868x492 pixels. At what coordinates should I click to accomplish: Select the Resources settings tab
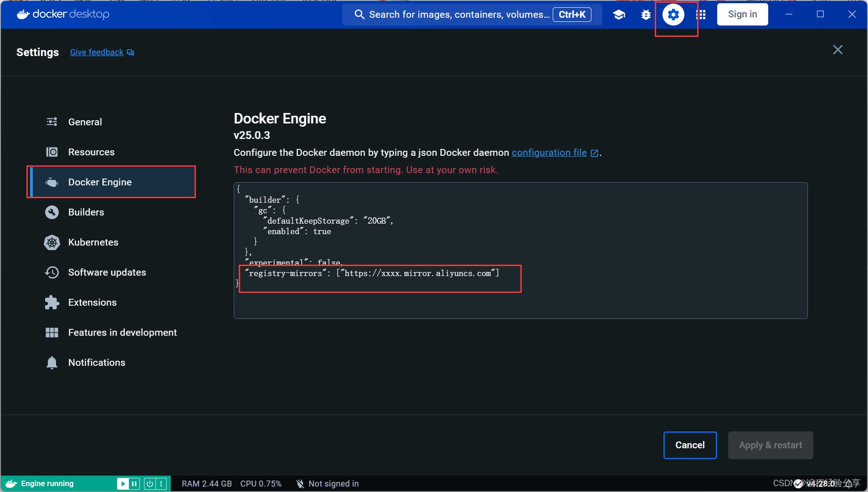[112, 152]
